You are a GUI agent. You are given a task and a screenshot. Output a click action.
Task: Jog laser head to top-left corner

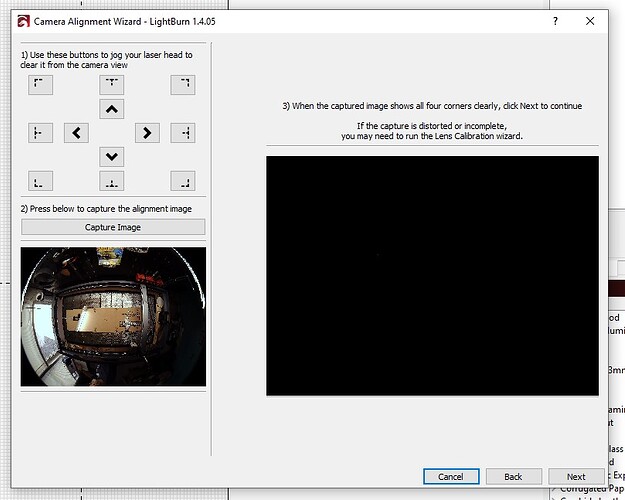40,85
